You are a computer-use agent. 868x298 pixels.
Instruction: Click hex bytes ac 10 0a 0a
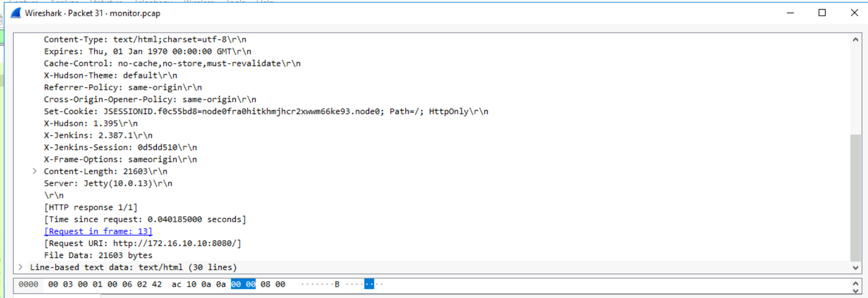click(x=199, y=284)
